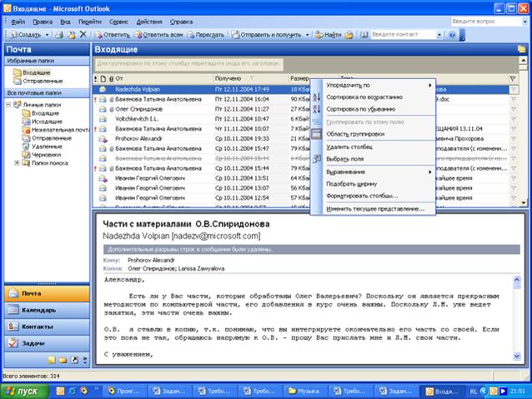Viewport: 532px width, 399px height.
Task: Open the address book toolbar icon
Action: (x=364, y=35)
